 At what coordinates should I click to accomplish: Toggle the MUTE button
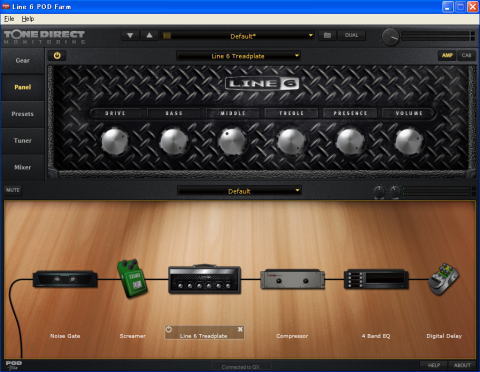tap(13, 190)
